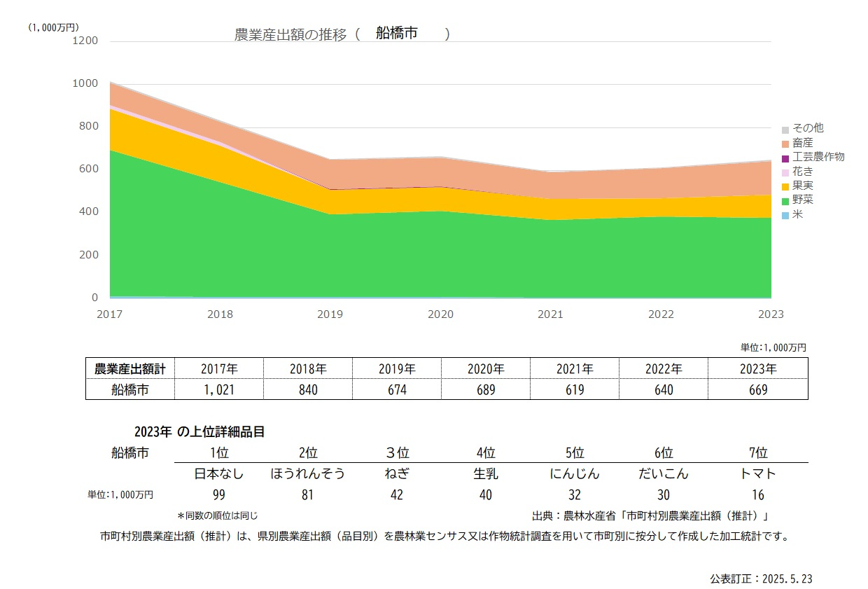Select the その他 legend label

pyautogui.click(x=808, y=128)
